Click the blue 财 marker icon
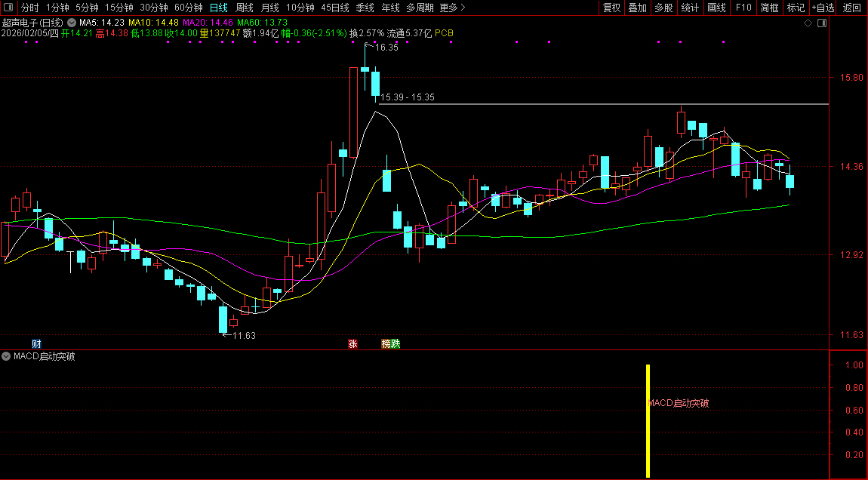The height and width of the screenshot is (480, 868). click(x=36, y=344)
